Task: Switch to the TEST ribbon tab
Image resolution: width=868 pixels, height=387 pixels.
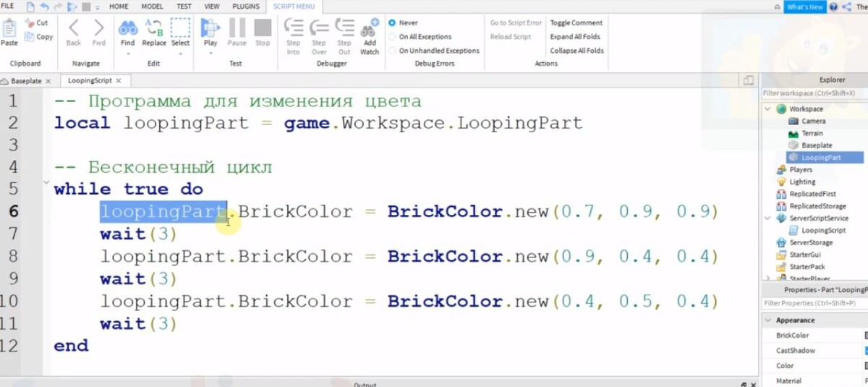Action: tap(183, 7)
